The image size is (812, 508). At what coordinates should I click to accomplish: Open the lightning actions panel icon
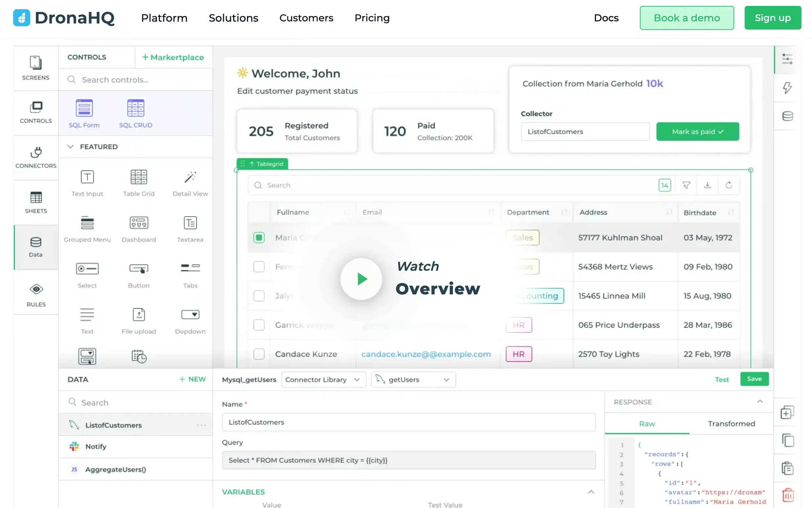click(x=787, y=88)
